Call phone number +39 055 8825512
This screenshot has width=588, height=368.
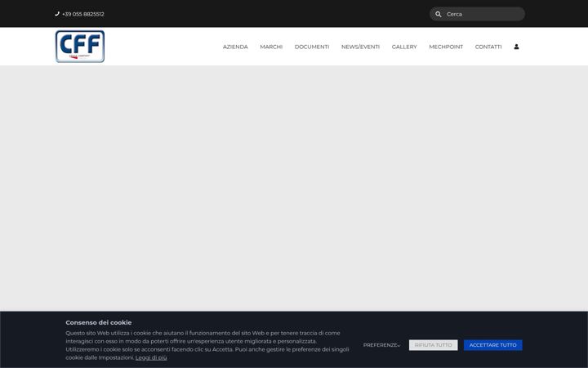[82, 14]
